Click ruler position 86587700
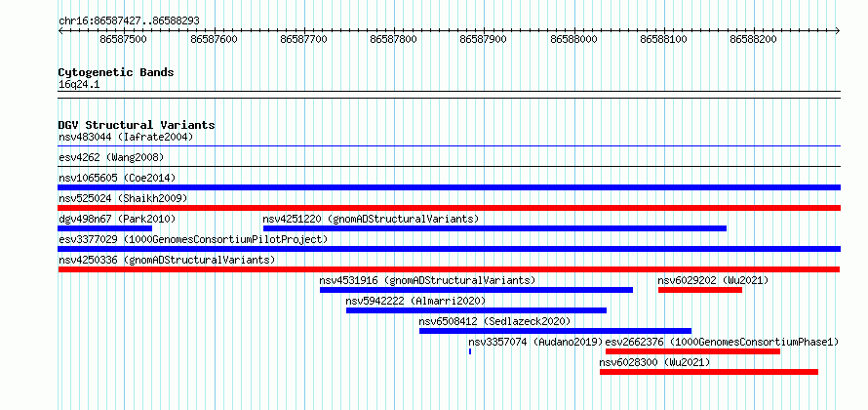 [304, 39]
